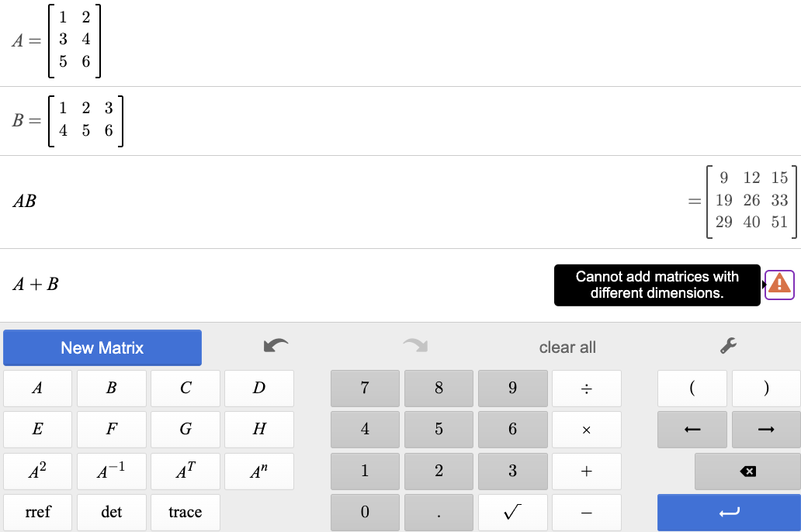Insert matrix B with its letter key
Image resolution: width=801 pixels, height=532 pixels.
click(111, 388)
